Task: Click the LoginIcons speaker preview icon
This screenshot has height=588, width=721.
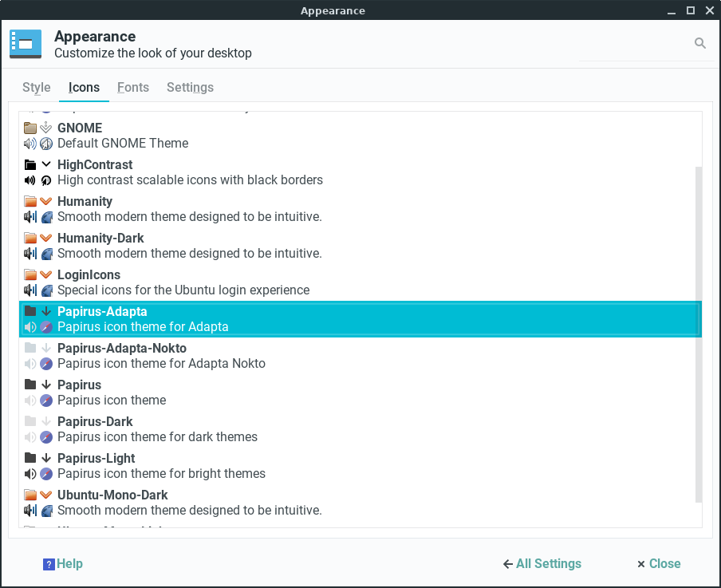Action: coord(30,290)
